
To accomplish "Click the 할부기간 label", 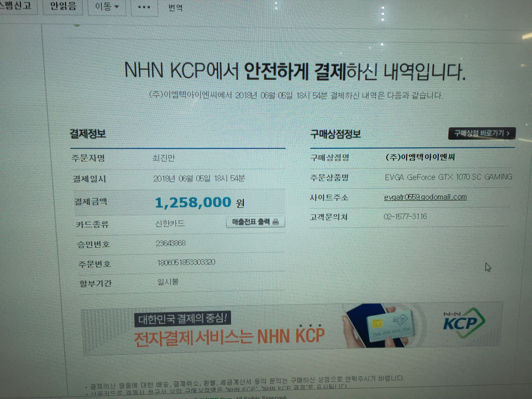I will coord(96,283).
